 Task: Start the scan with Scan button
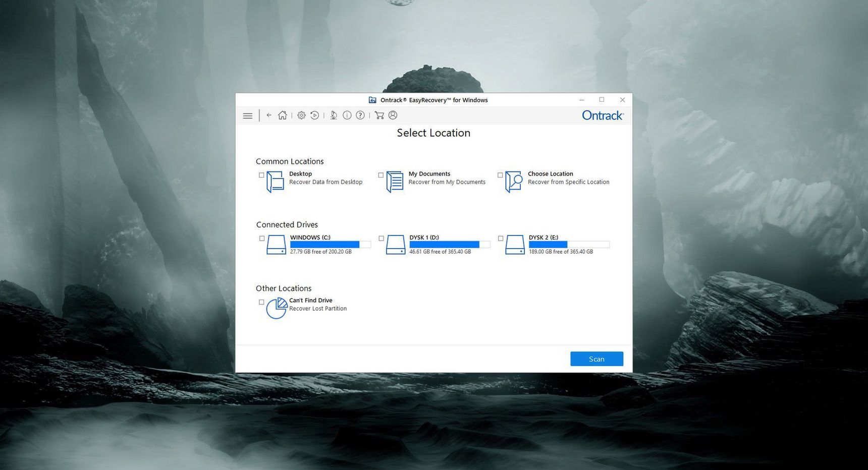tap(596, 359)
